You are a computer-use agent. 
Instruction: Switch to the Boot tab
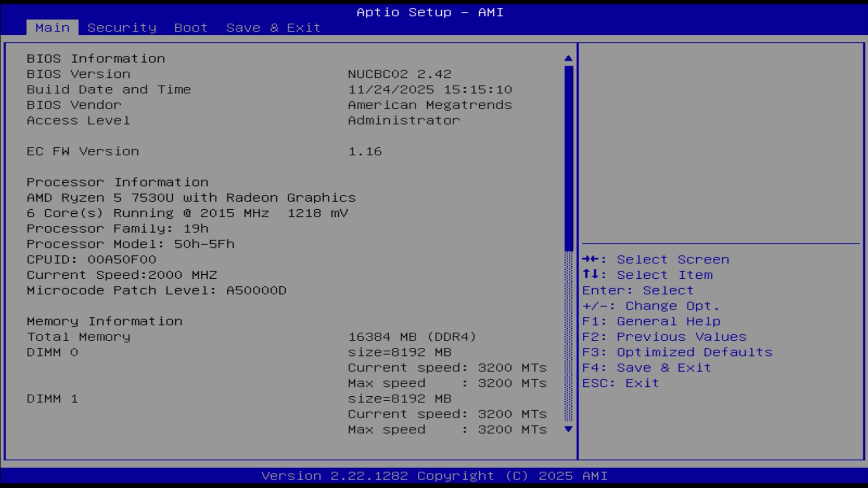(x=191, y=28)
